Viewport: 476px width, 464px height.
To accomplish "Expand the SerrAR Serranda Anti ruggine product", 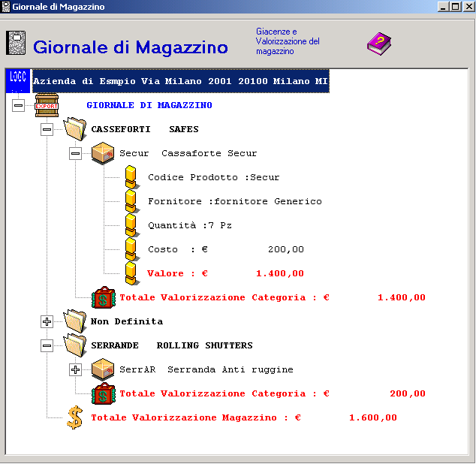I will [x=75, y=369].
